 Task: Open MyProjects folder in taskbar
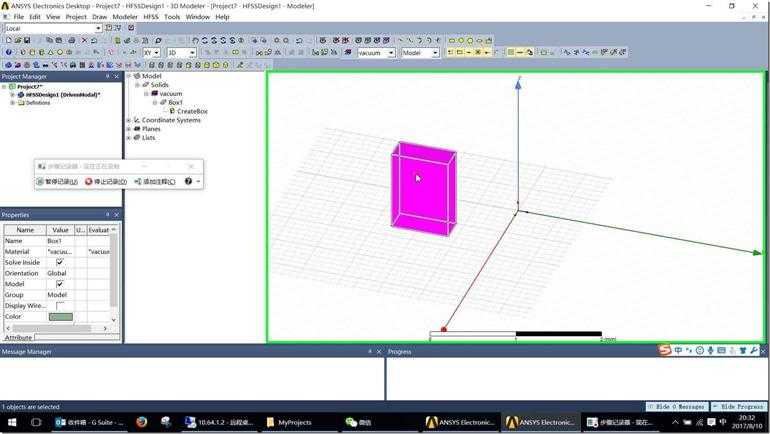tap(289, 422)
